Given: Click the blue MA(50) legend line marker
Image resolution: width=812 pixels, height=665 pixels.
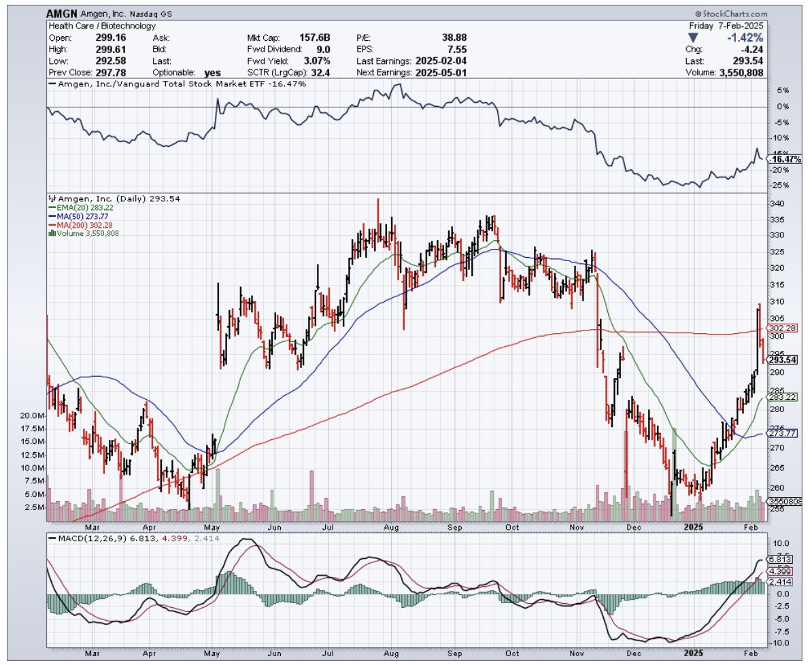Looking at the screenshot, I should [51, 216].
